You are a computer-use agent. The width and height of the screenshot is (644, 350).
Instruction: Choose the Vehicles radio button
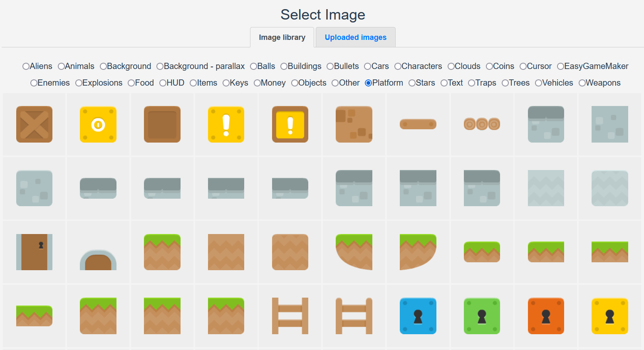(x=539, y=83)
